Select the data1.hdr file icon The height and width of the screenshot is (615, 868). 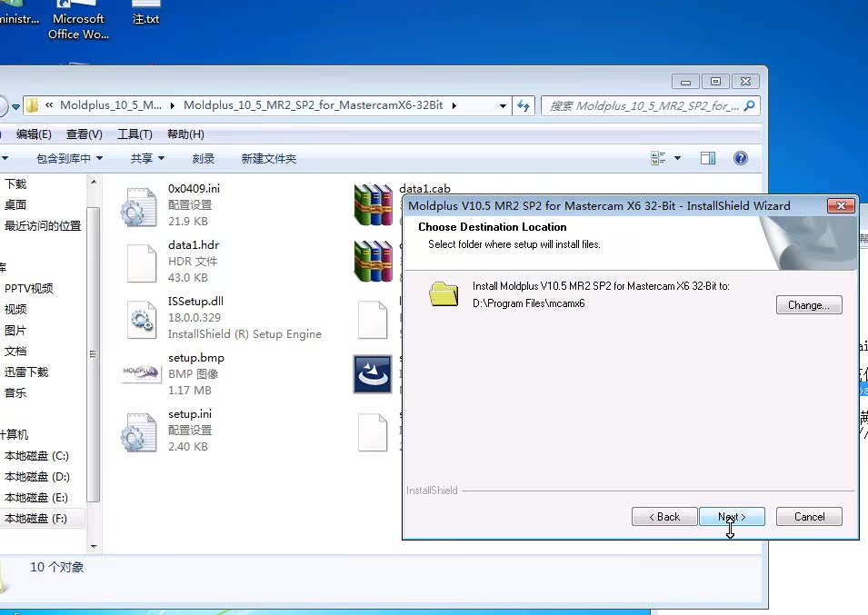coord(141,263)
